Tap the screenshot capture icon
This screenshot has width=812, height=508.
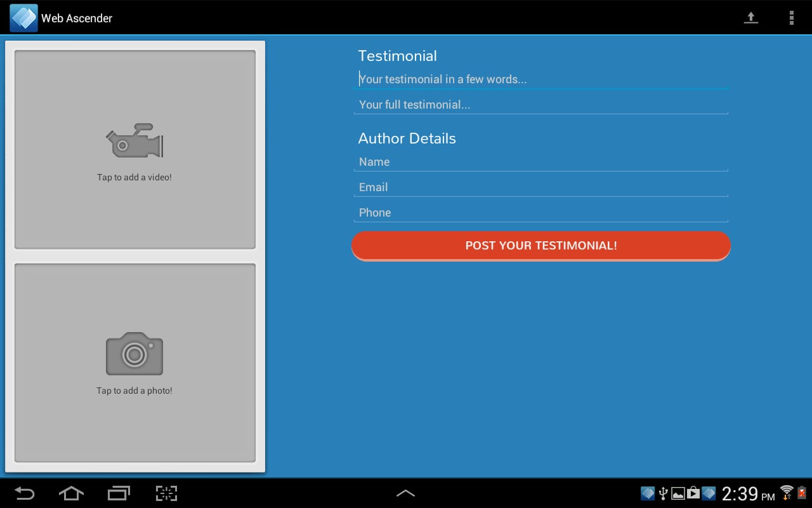[x=166, y=493]
